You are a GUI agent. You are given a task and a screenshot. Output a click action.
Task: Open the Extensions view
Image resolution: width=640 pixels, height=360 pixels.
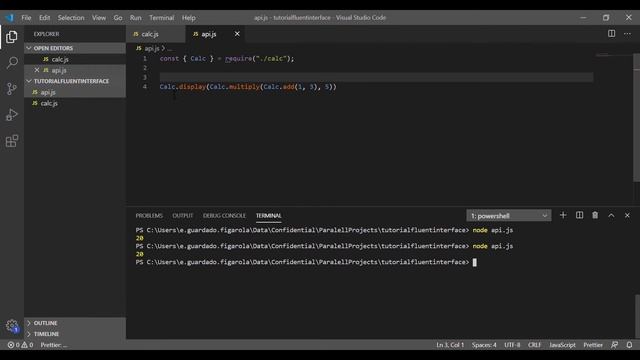(12, 141)
